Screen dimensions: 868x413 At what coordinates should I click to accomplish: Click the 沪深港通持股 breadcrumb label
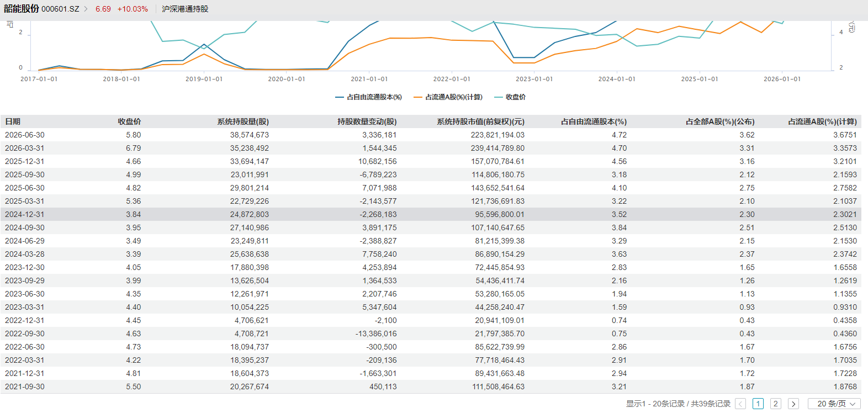click(x=185, y=9)
